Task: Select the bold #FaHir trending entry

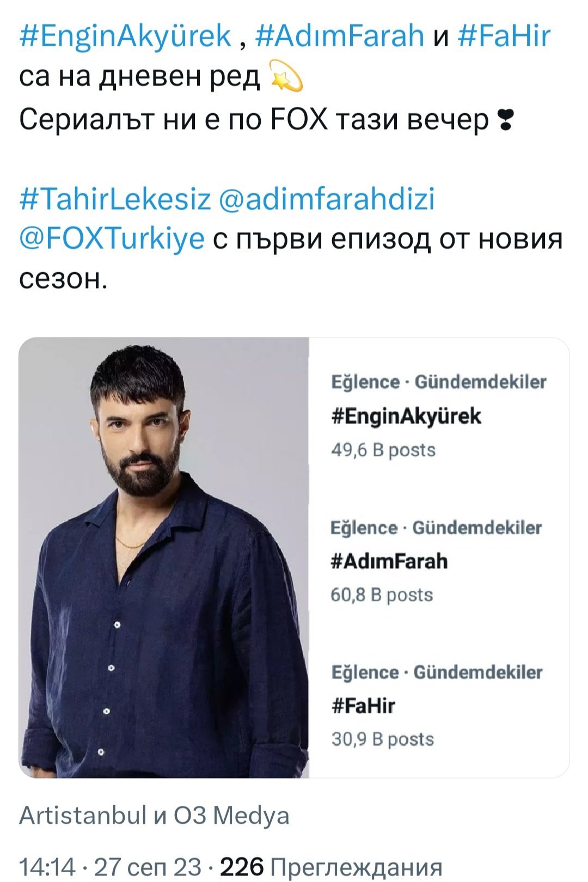Action: click(x=363, y=706)
